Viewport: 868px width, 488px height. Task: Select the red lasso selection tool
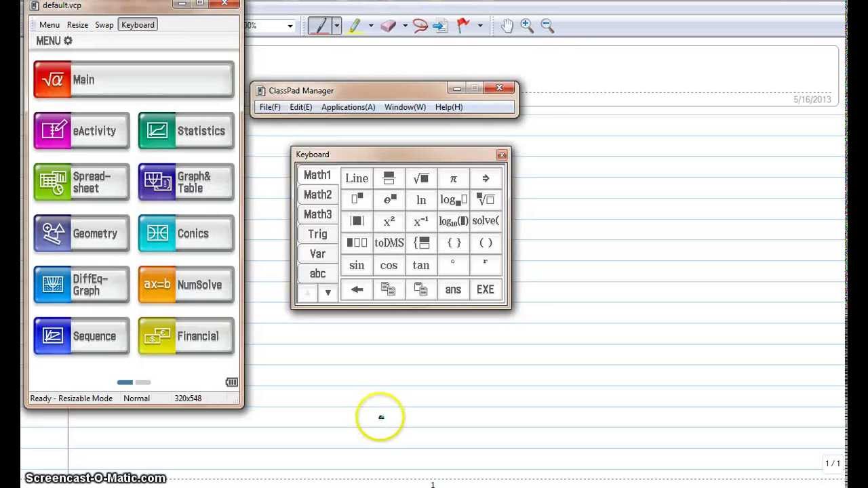[420, 26]
